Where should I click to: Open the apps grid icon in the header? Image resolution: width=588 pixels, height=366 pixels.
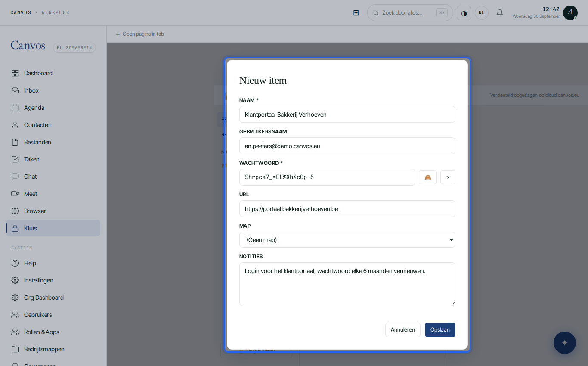[356, 13]
